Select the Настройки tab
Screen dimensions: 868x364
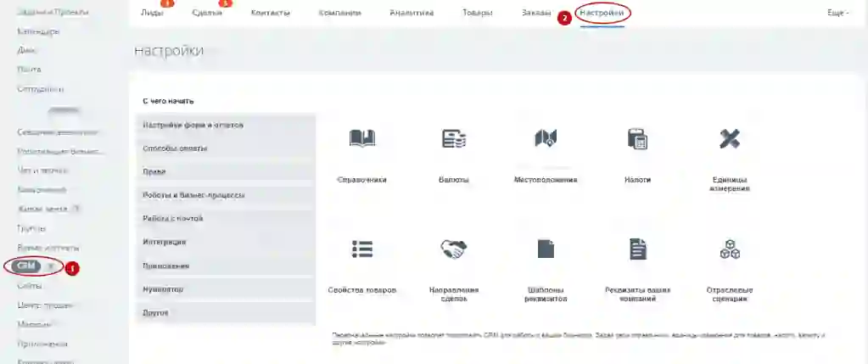(602, 13)
